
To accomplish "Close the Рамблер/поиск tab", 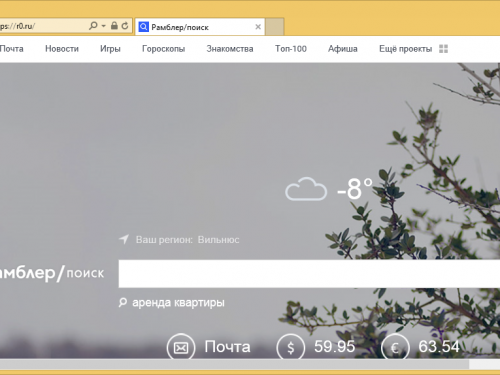I will [x=258, y=27].
